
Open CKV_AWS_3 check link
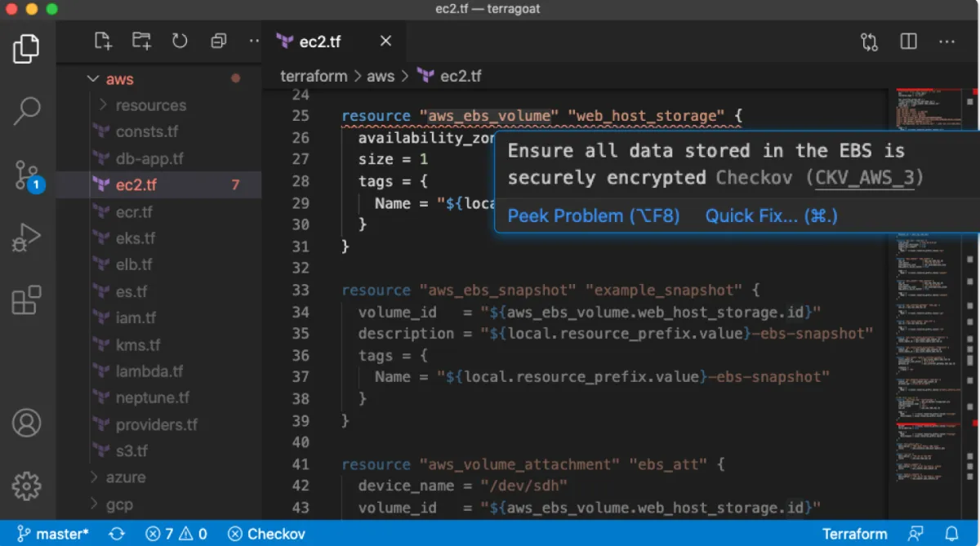point(864,177)
